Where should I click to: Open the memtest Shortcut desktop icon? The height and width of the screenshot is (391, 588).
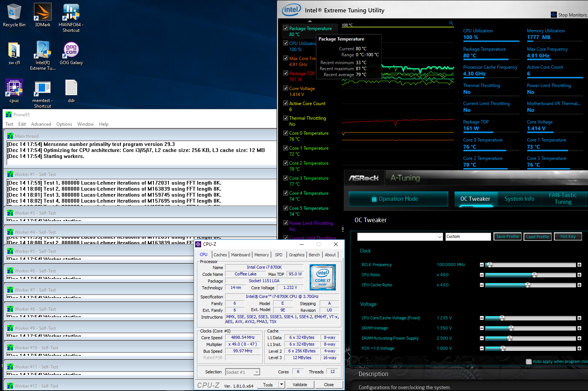tap(42, 94)
